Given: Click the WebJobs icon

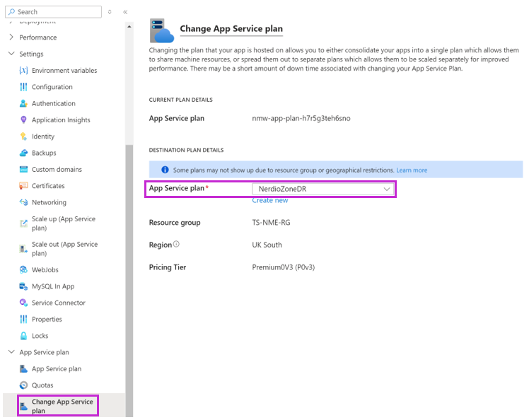Looking at the screenshot, I should (23, 270).
